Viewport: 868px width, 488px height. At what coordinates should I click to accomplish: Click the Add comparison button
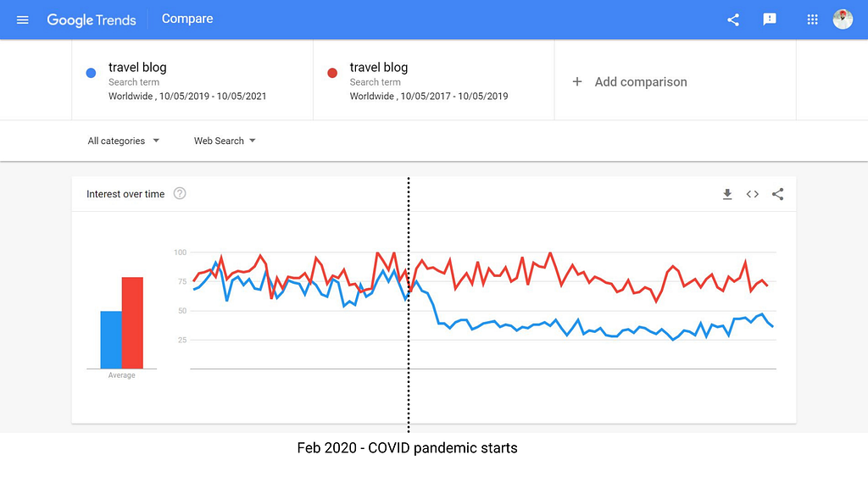point(640,82)
